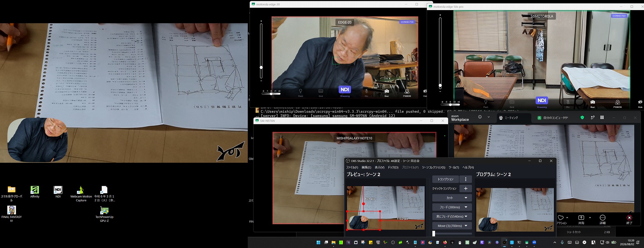Expand Zoom Workplace chevron dropdown

pyautogui.click(x=488, y=117)
